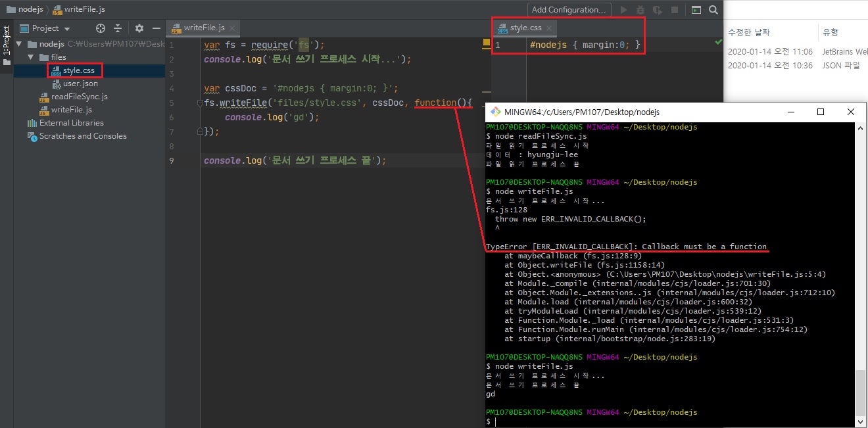The image size is (868, 428).
Task: Click the locate/scroll-from-source target icon
Action: tap(100, 28)
